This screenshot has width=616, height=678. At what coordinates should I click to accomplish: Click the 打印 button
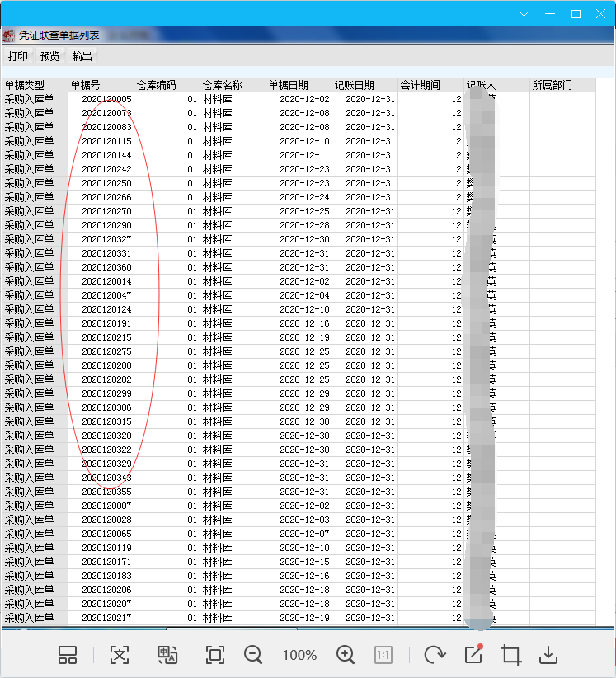point(18,56)
